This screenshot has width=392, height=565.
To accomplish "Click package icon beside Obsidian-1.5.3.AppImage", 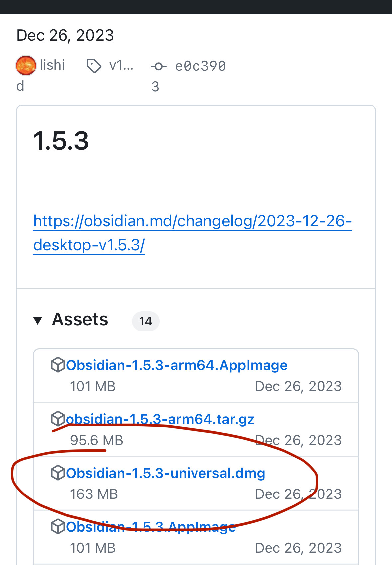I will [58, 526].
